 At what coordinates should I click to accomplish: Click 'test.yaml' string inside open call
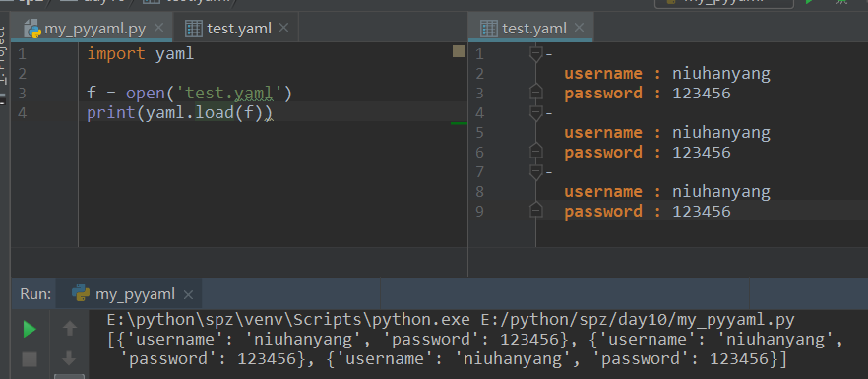pyautogui.click(x=228, y=94)
